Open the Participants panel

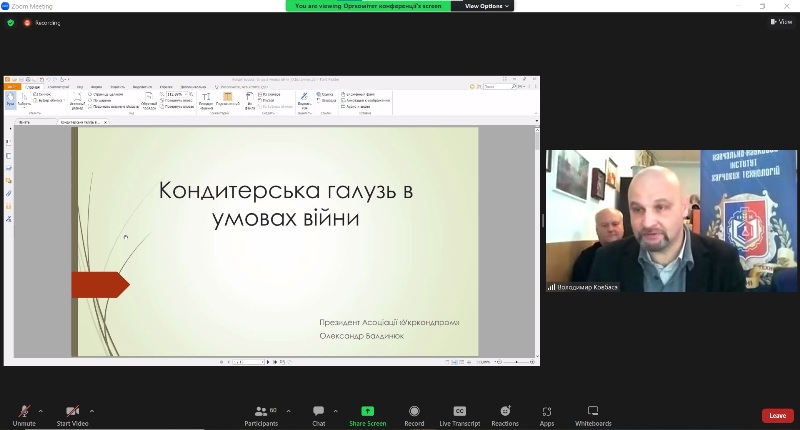click(x=260, y=412)
